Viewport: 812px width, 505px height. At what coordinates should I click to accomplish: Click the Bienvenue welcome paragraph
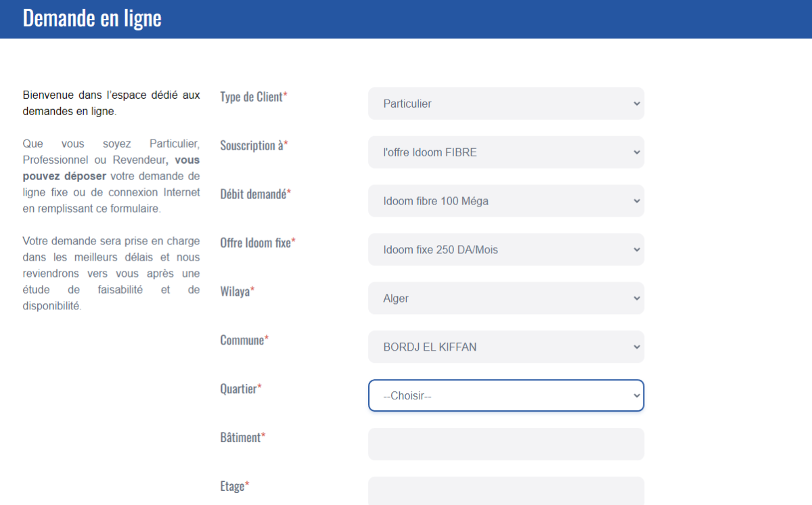tap(111, 103)
